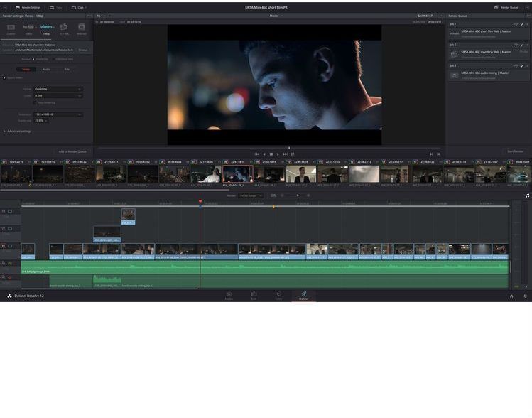The image size is (532, 418).
Task: Open the Codec dropdown showing H.264
Action: click(58, 96)
